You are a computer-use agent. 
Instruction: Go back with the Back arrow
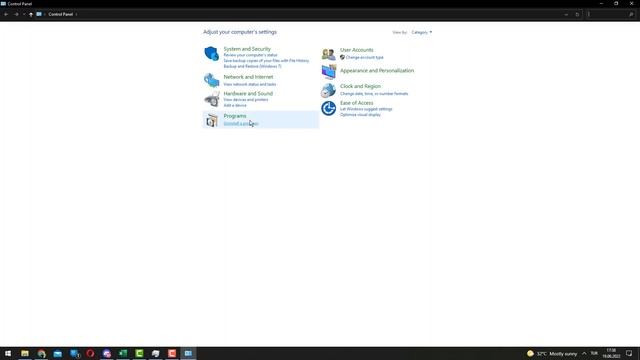point(6,14)
